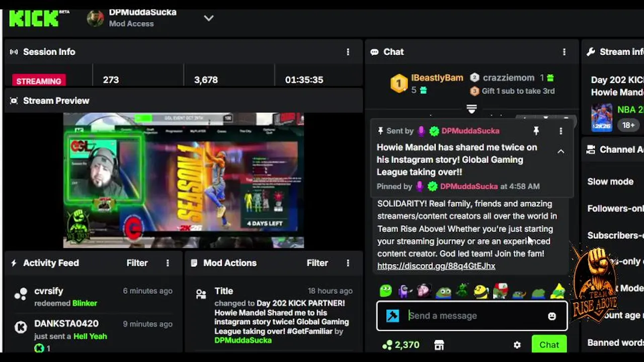Open channel points balance 2,370
This screenshot has height=362, width=644.
401,345
